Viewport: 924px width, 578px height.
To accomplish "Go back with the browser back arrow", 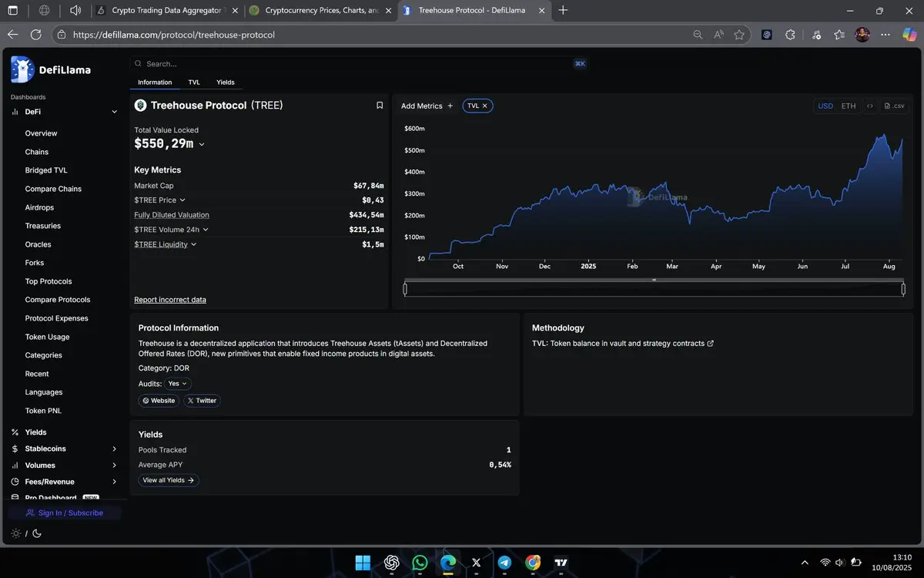I will [12, 35].
